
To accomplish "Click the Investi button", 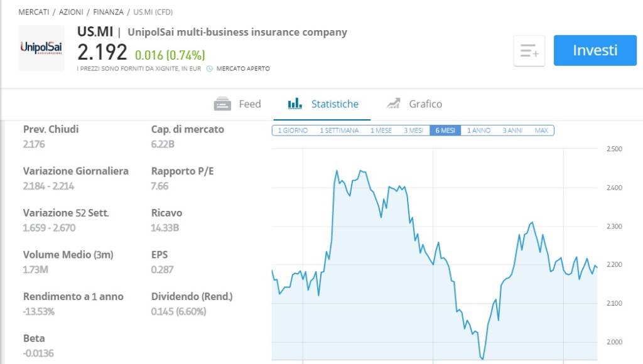I will pyautogui.click(x=595, y=50).
